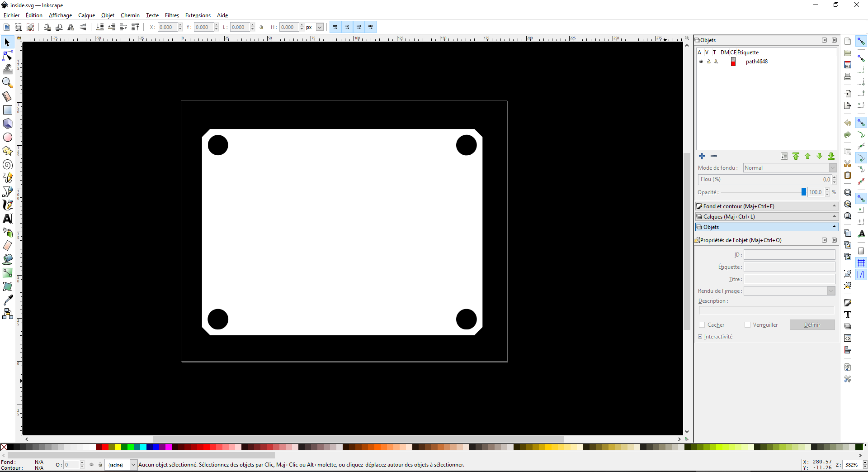Check the Cacher checkbox
Viewport: 868px width, 472px height.
click(x=702, y=325)
